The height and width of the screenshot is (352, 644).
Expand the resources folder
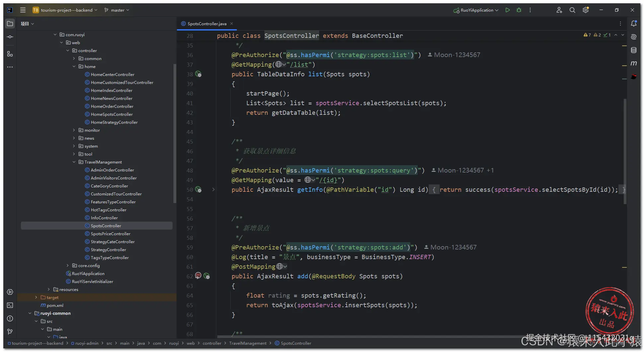[x=49, y=290]
